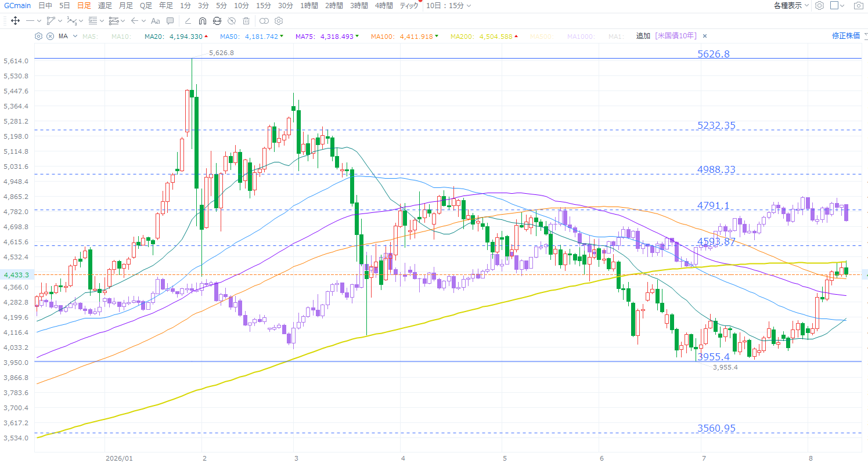The height and width of the screenshot is (467, 868).
Task: Select the horizontal retracement lines tool
Action: (x=93, y=21)
